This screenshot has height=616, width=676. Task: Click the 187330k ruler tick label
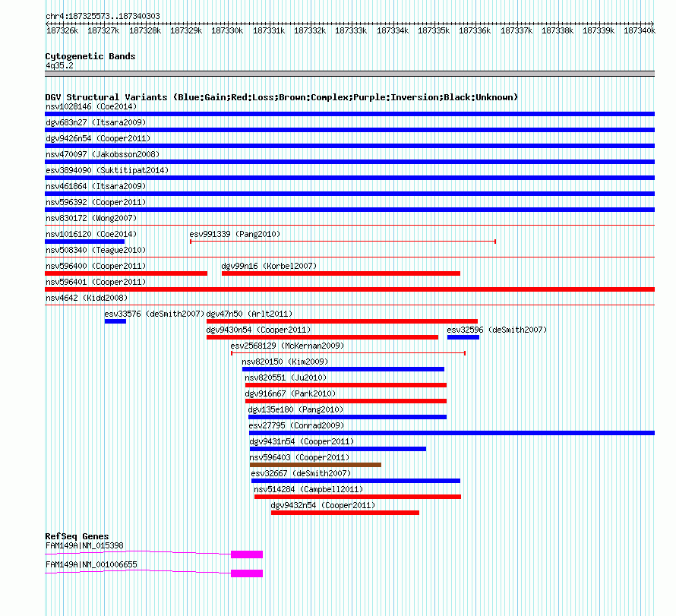point(227,30)
